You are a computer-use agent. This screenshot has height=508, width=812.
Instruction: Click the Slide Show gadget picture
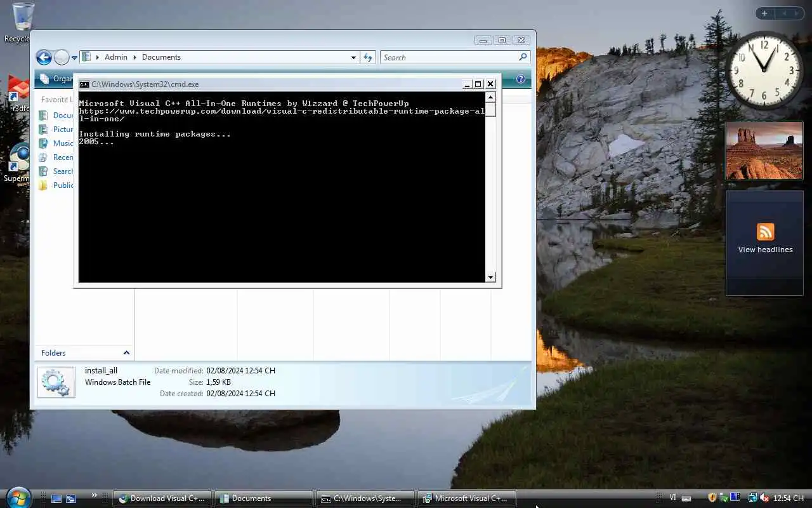[764, 151]
